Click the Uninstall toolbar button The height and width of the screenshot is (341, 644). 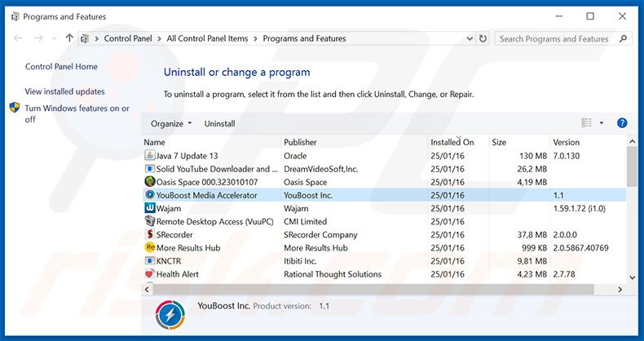coord(220,124)
